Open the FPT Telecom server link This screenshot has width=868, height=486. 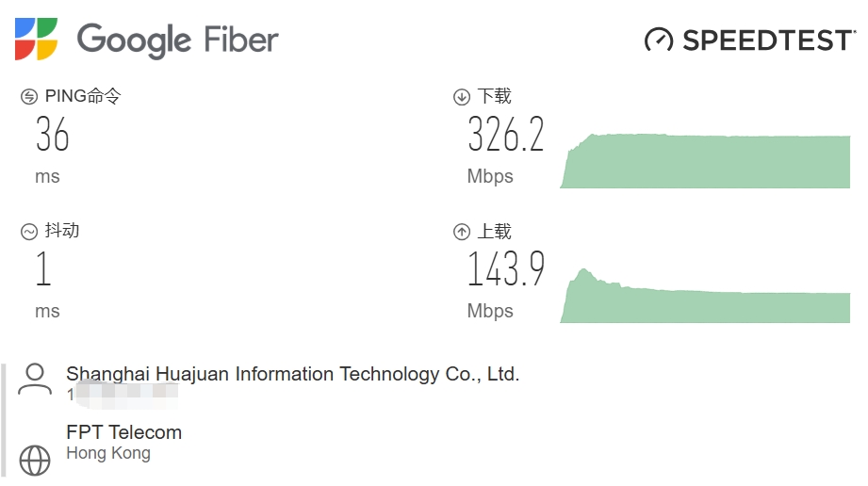coord(123,432)
